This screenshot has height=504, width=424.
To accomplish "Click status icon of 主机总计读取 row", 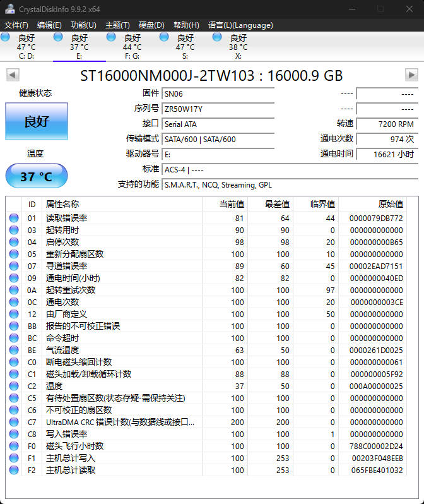I will tap(14, 470).
